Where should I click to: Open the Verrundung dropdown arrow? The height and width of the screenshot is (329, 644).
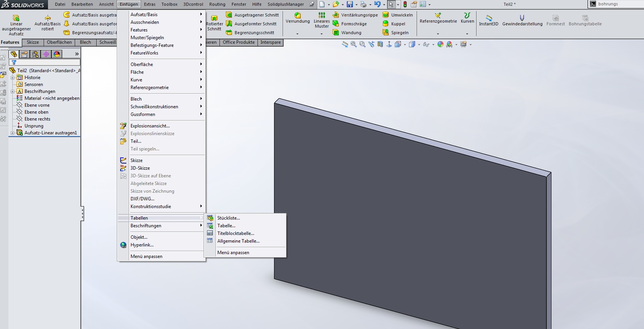click(298, 34)
